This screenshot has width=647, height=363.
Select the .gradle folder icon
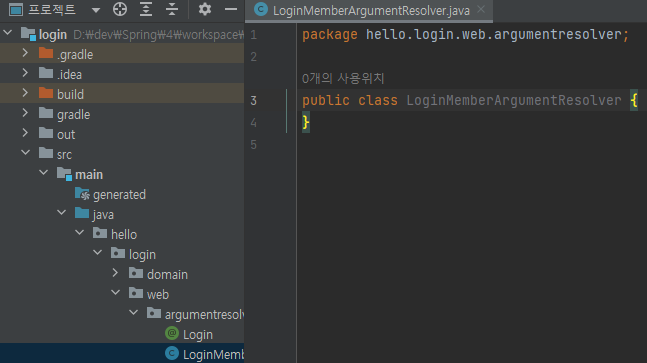pyautogui.click(x=46, y=53)
